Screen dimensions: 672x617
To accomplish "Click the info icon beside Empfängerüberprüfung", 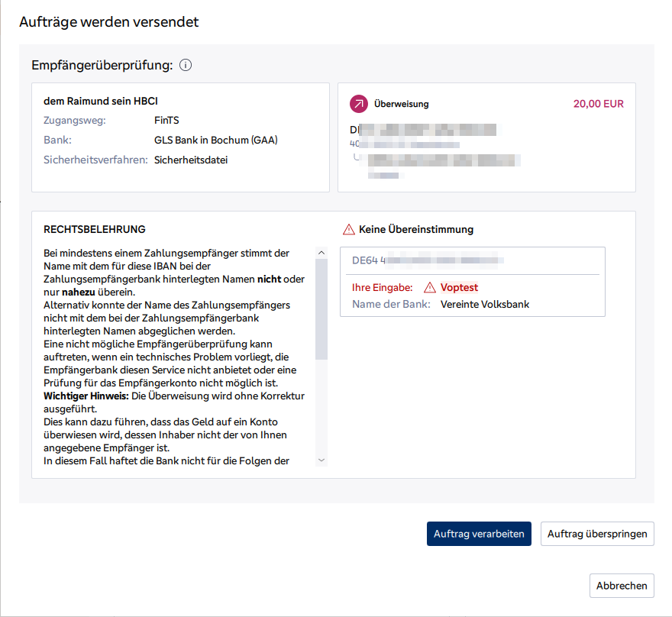I will pos(186,66).
